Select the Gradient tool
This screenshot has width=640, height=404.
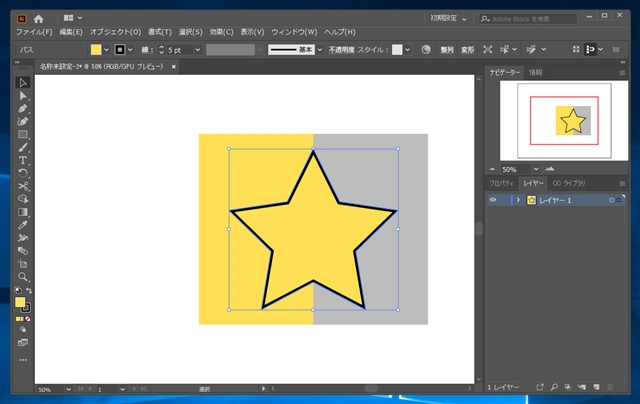23,212
